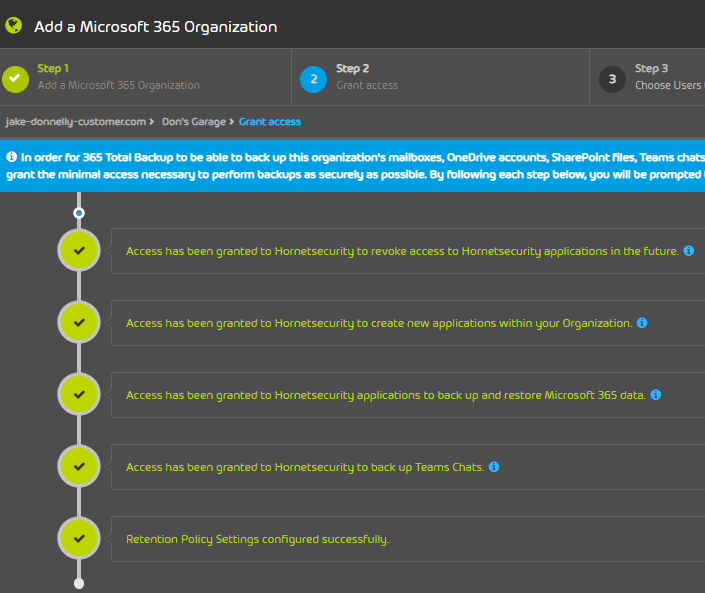Click the checkmark circle for revoke access step
The image size is (705, 593).
coord(79,250)
